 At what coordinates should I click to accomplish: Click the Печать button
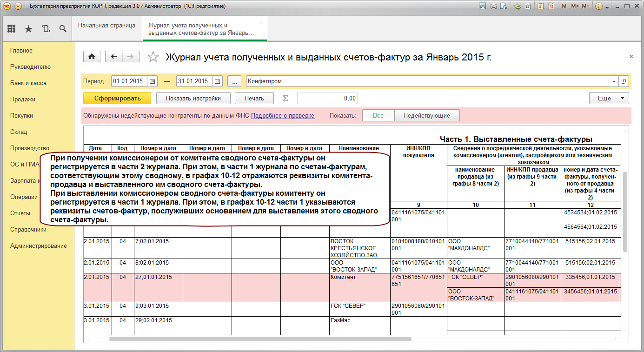click(x=254, y=98)
